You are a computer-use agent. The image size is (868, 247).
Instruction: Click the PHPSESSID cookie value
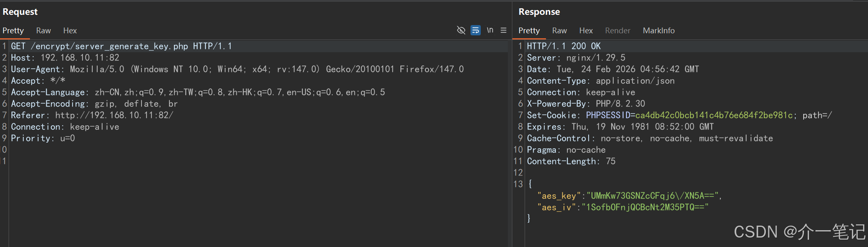[714, 115]
